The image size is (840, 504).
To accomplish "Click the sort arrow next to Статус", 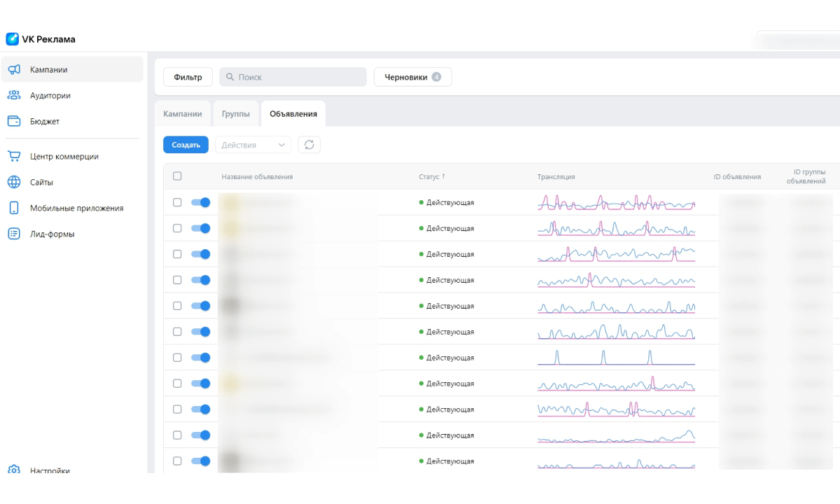I will point(443,176).
